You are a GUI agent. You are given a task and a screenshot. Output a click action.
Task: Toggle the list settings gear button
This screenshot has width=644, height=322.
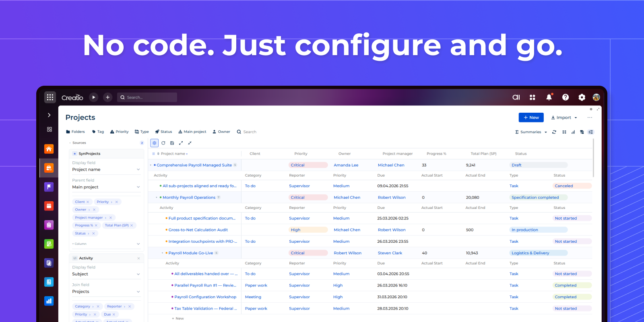pos(154,143)
